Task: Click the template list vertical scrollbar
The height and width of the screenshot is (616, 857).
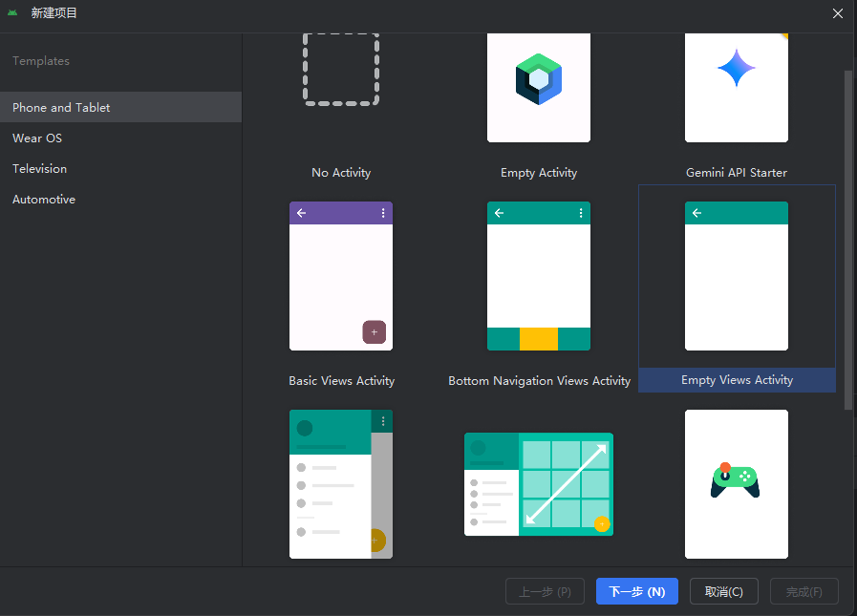Action: pyautogui.click(x=848, y=240)
